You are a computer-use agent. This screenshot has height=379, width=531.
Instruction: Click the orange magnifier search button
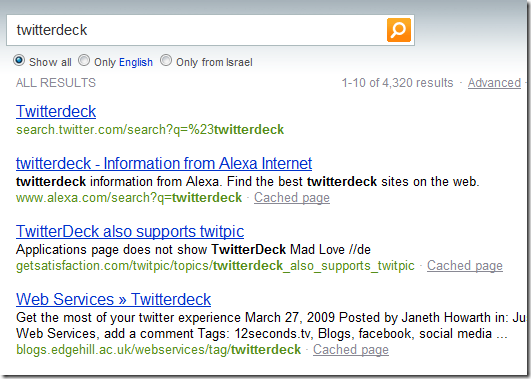399,30
